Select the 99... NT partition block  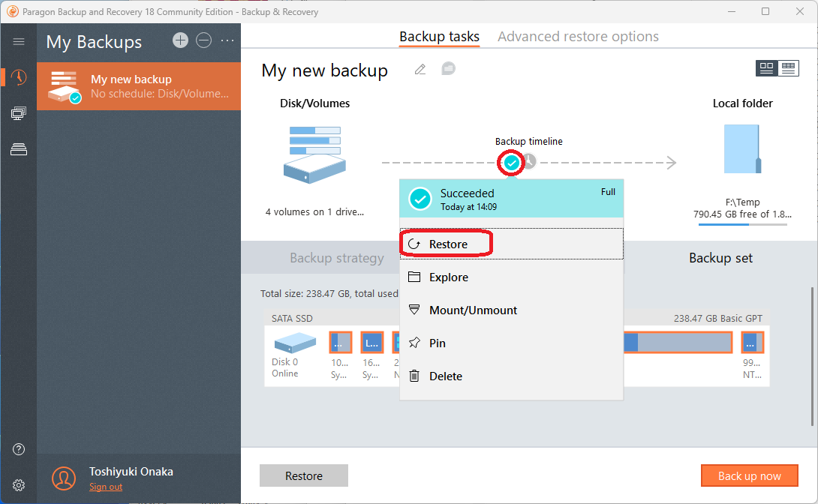[752, 343]
